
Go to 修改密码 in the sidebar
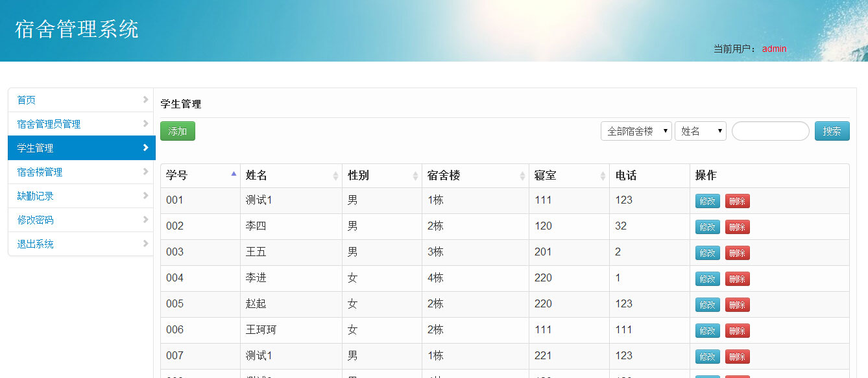36,220
